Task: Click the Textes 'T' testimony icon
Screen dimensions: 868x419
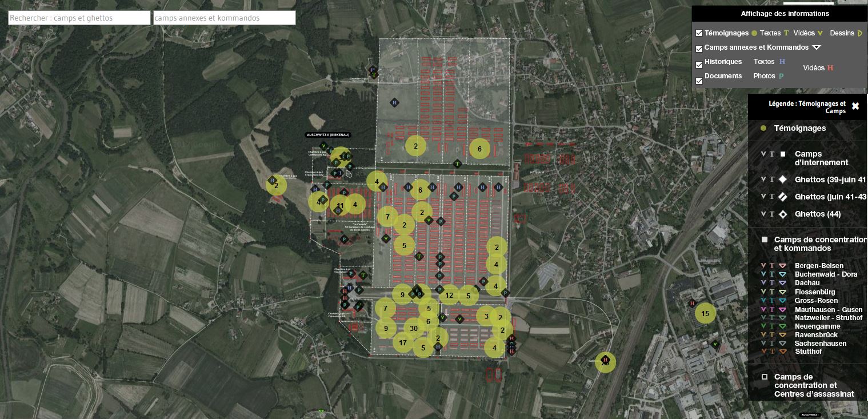Action: (x=786, y=33)
